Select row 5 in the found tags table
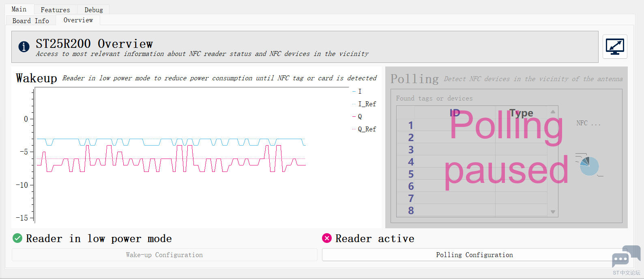This screenshot has height=279, width=644. (x=411, y=174)
